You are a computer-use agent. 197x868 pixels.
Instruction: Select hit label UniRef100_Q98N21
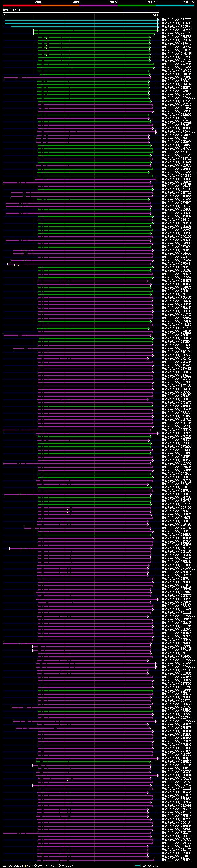point(177,725)
